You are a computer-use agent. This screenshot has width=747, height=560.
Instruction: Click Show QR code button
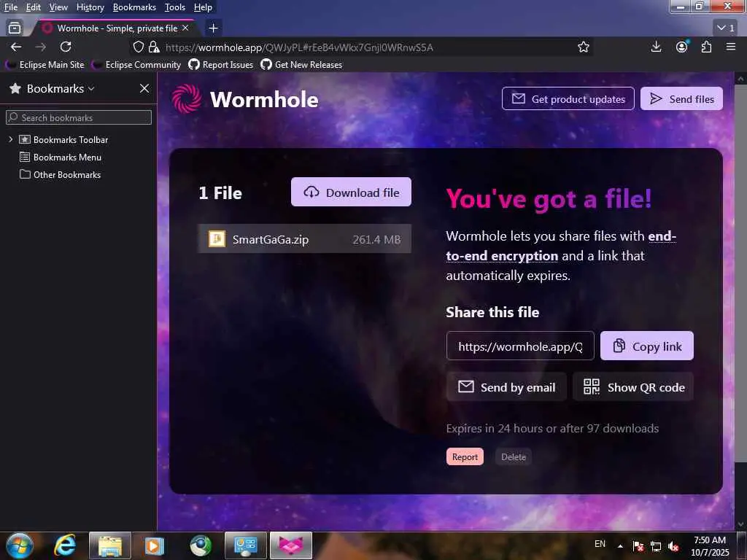coord(633,386)
